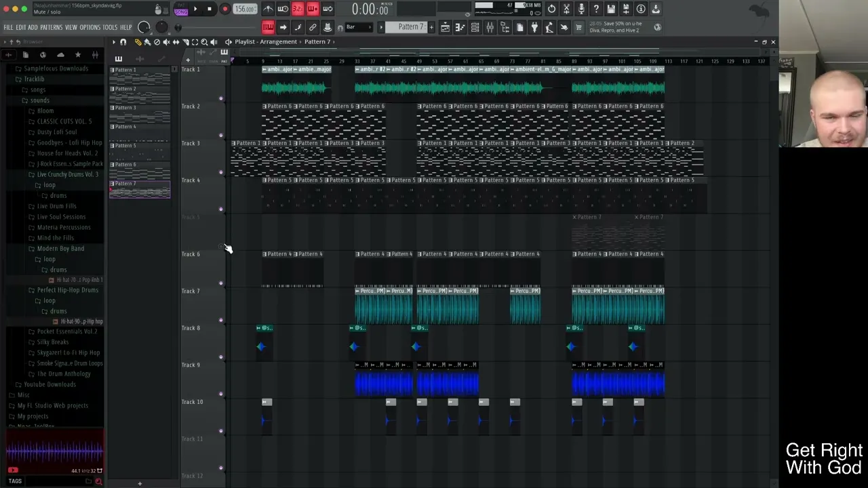
Task: Open the tempo tapper icon
Action: (x=549, y=27)
